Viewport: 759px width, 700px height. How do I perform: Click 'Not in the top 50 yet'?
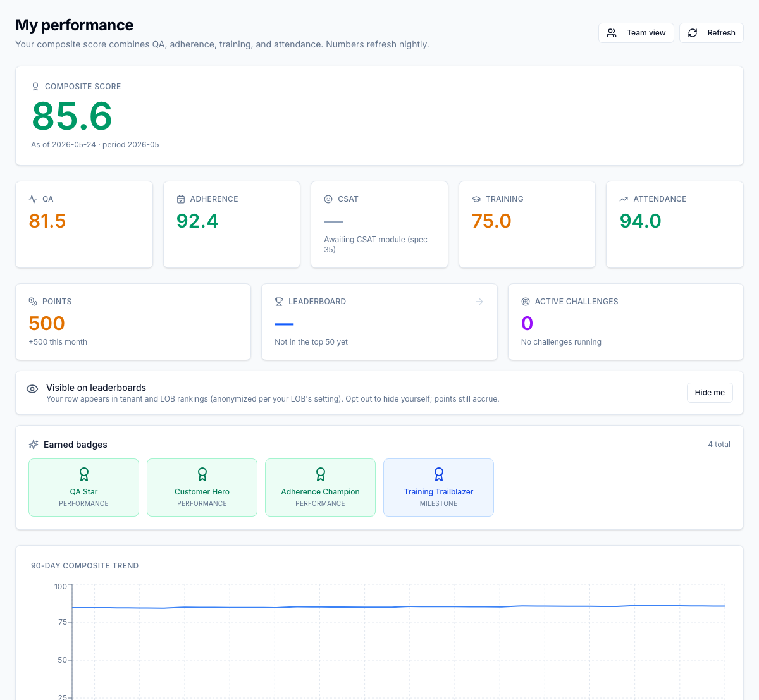pyautogui.click(x=311, y=342)
